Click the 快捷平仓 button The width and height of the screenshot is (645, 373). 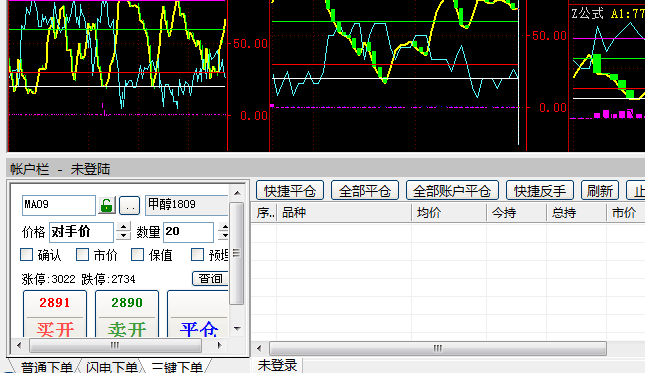click(290, 190)
